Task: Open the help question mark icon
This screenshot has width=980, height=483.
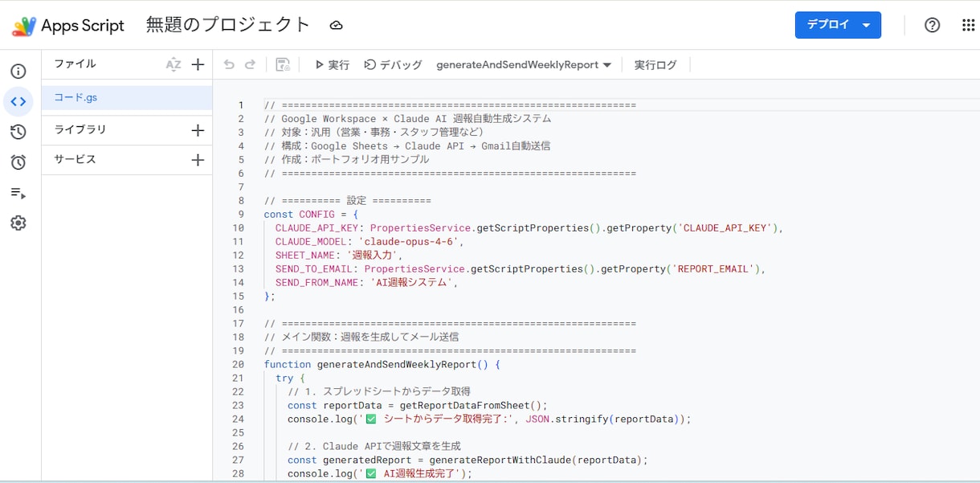Action: click(932, 25)
